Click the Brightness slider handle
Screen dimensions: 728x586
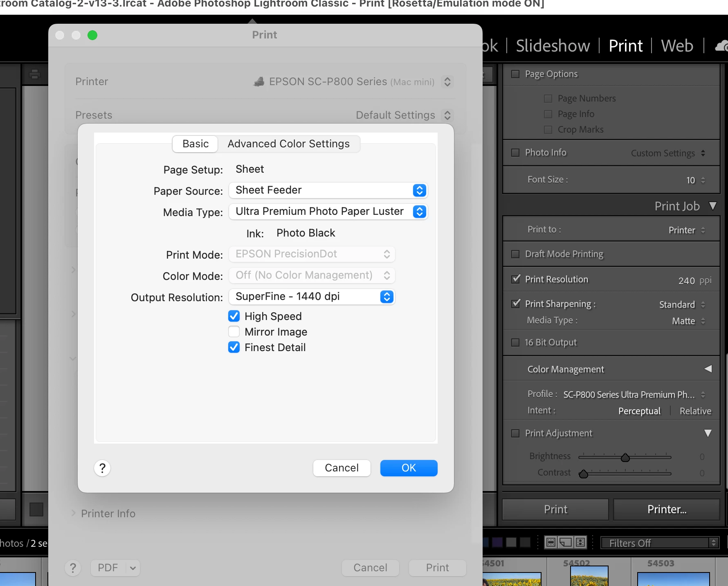click(x=625, y=458)
